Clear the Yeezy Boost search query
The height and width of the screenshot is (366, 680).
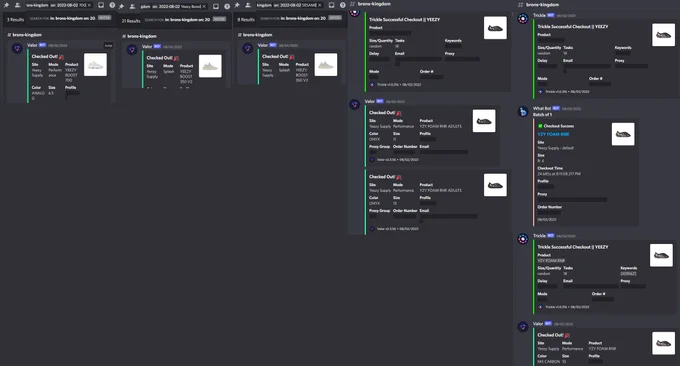[x=205, y=7]
